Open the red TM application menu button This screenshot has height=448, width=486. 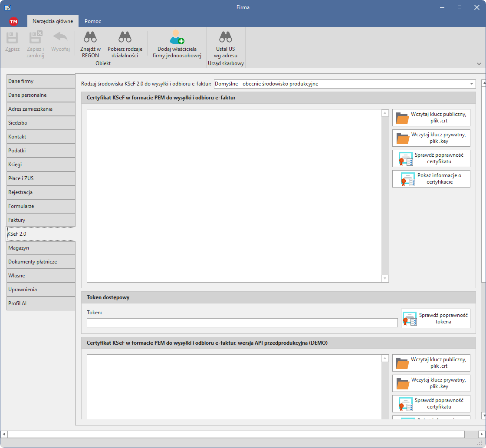click(x=13, y=21)
